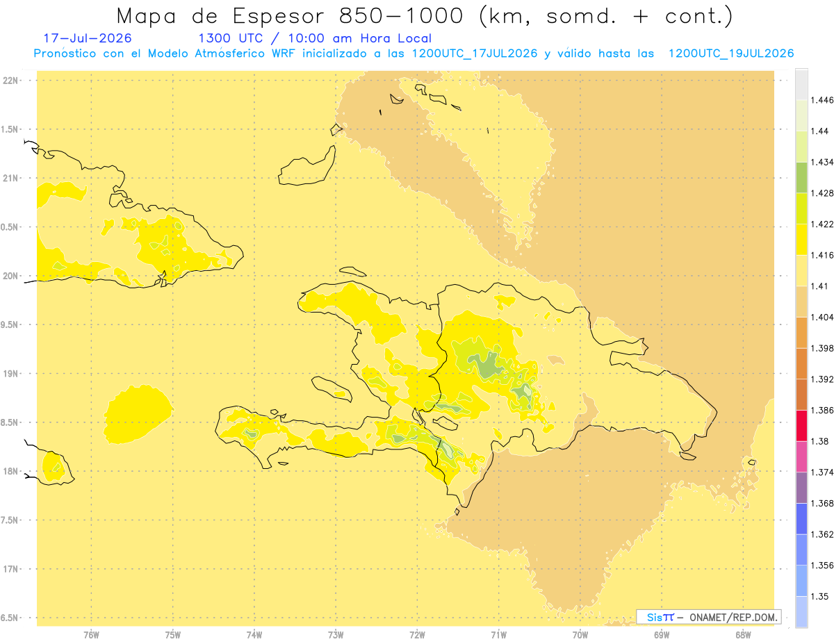
Task: Click the colorbar label '1.416'
Action: coord(824,255)
